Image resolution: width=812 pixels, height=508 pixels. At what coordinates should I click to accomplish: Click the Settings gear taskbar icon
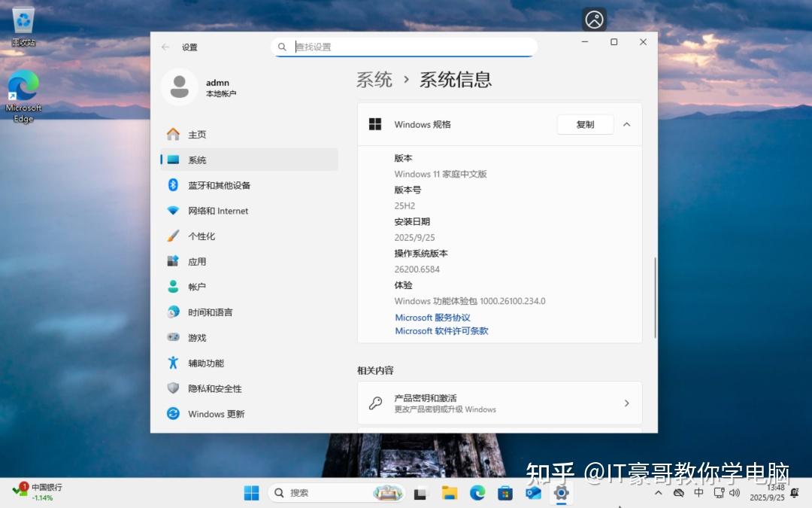[x=561, y=492]
